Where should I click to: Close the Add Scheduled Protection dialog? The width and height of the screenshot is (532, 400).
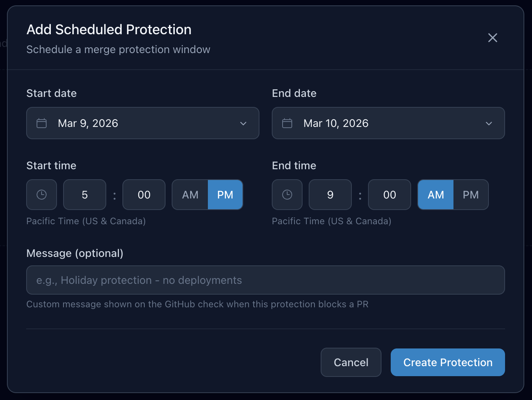click(493, 38)
